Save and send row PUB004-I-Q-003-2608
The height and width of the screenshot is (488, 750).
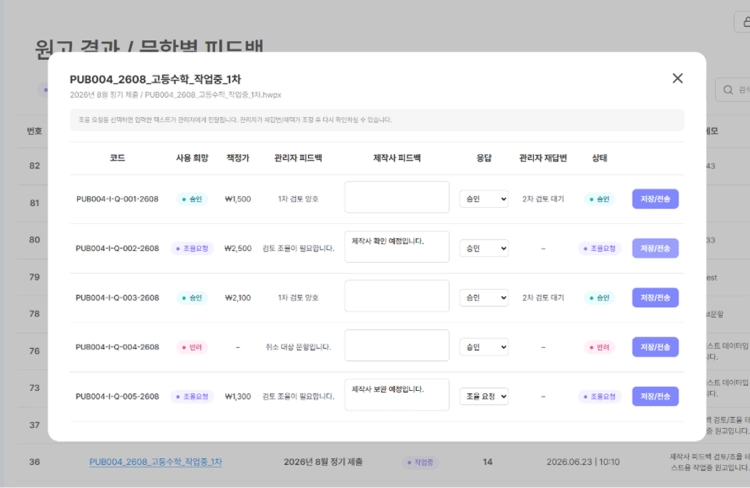click(655, 298)
